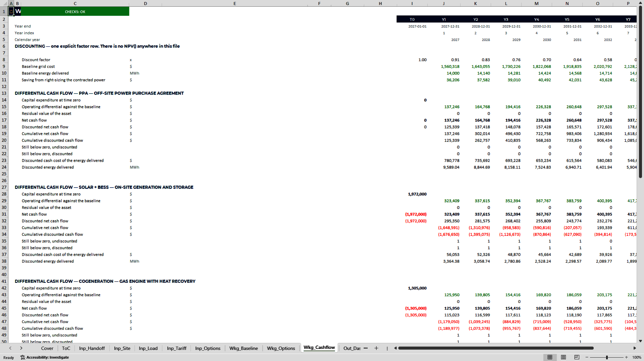Click the DISCOUNTING note heading row
Screen dimensions: 644x361
pyautogui.click(x=97, y=46)
